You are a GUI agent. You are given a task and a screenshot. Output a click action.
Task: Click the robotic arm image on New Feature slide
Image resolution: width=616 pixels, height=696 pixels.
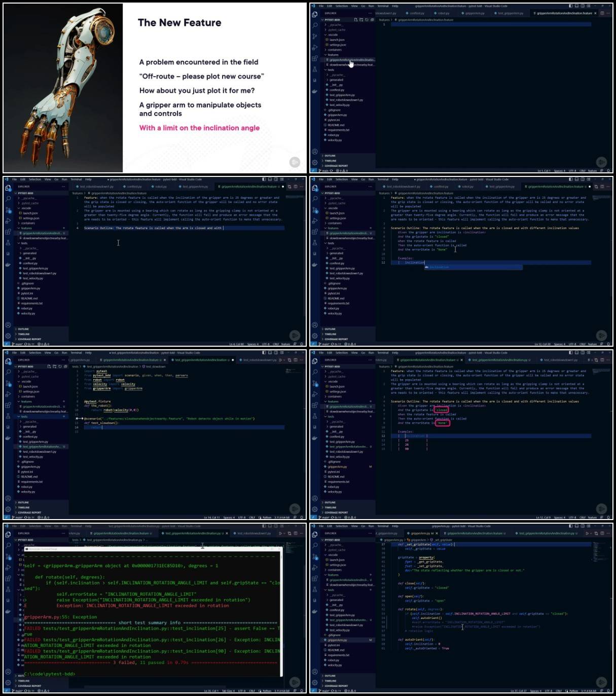pos(62,88)
